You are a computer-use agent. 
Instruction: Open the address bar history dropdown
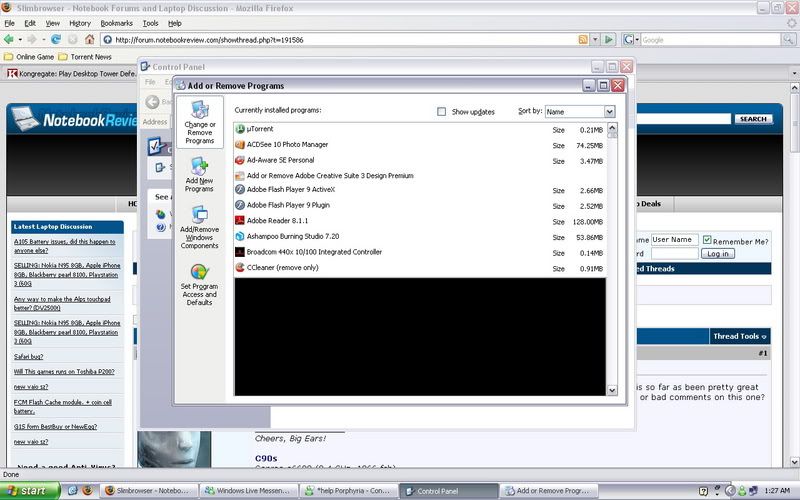click(x=595, y=39)
